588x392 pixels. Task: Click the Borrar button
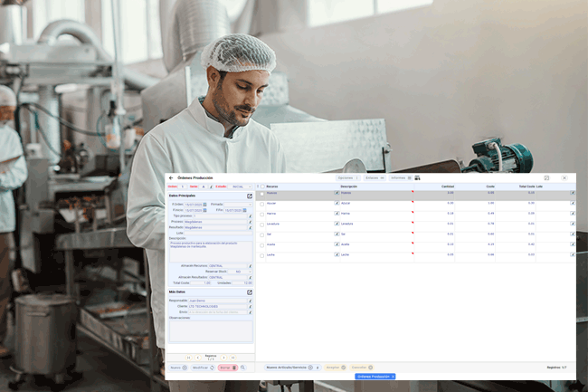227,368
